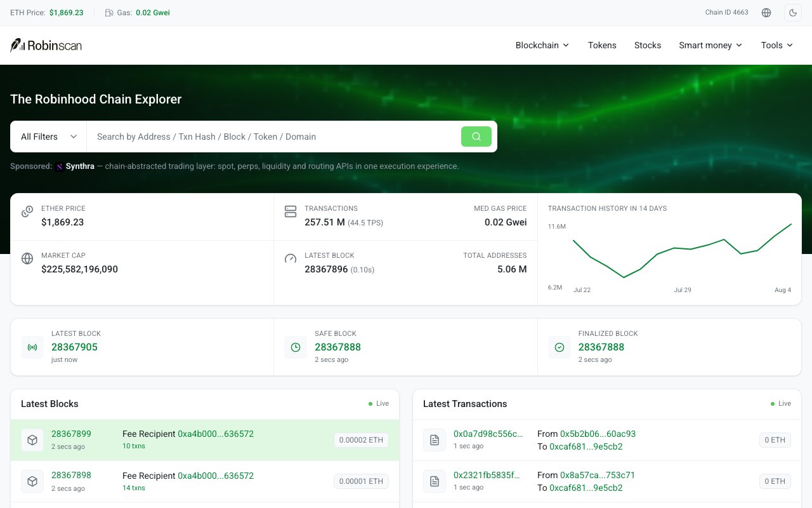Screen dimensions: 812x508
Task: Click the Ether Price coin icon
Action: tap(27, 211)
